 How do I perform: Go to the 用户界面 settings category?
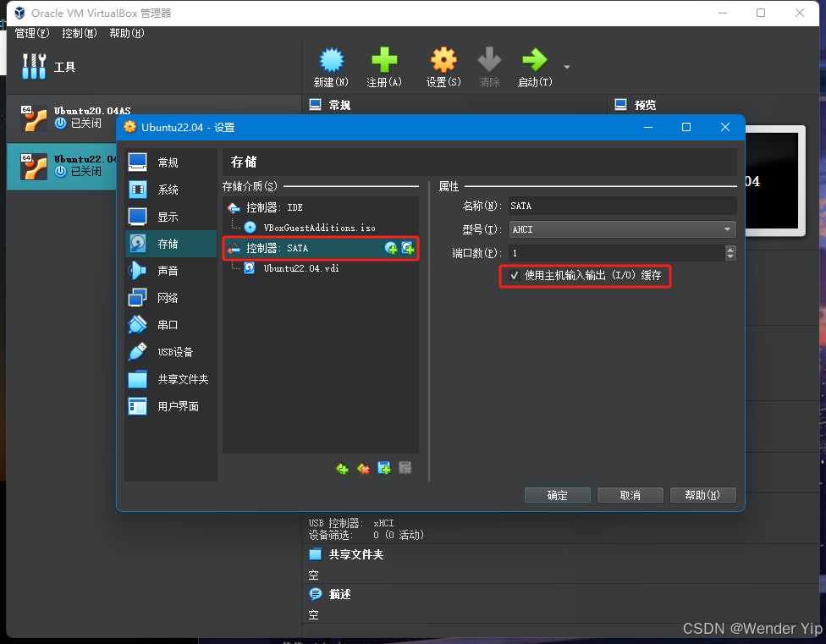[171, 406]
